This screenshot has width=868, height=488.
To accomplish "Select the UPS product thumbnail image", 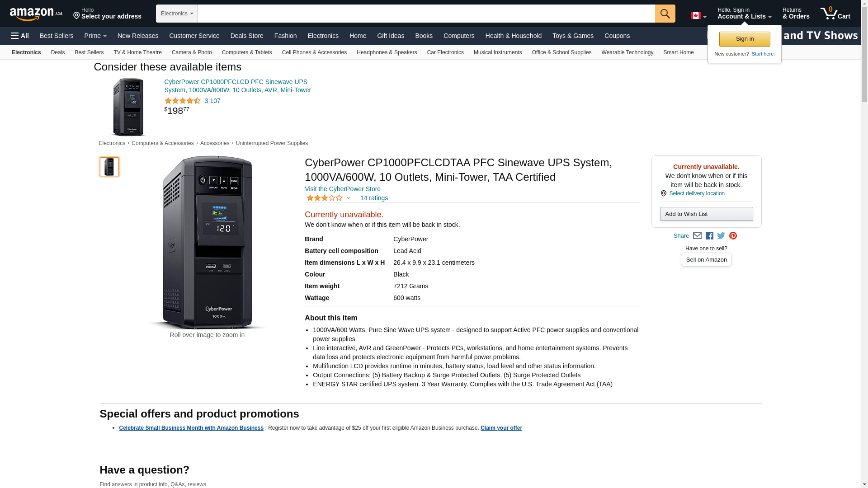I will click(x=109, y=167).
